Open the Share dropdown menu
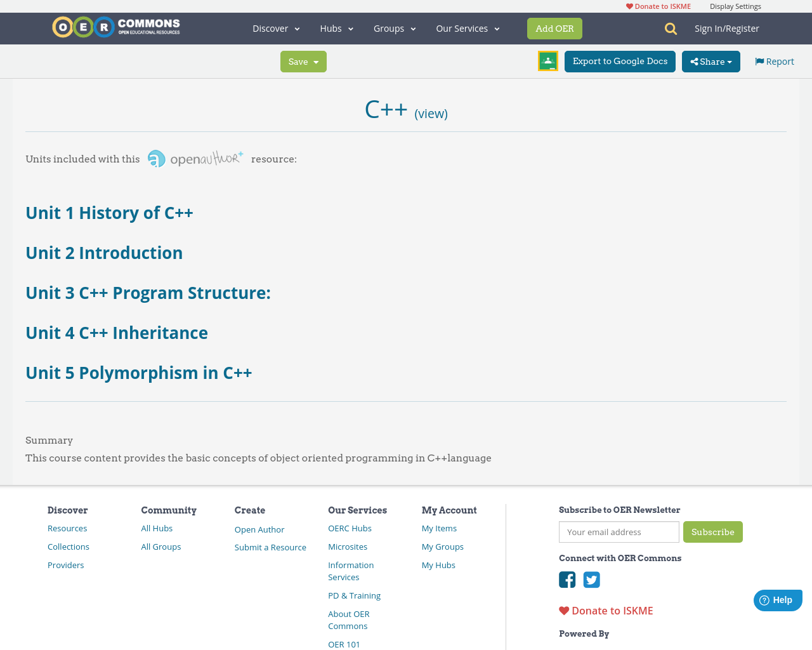The height and width of the screenshot is (650, 812). pyautogui.click(x=710, y=61)
